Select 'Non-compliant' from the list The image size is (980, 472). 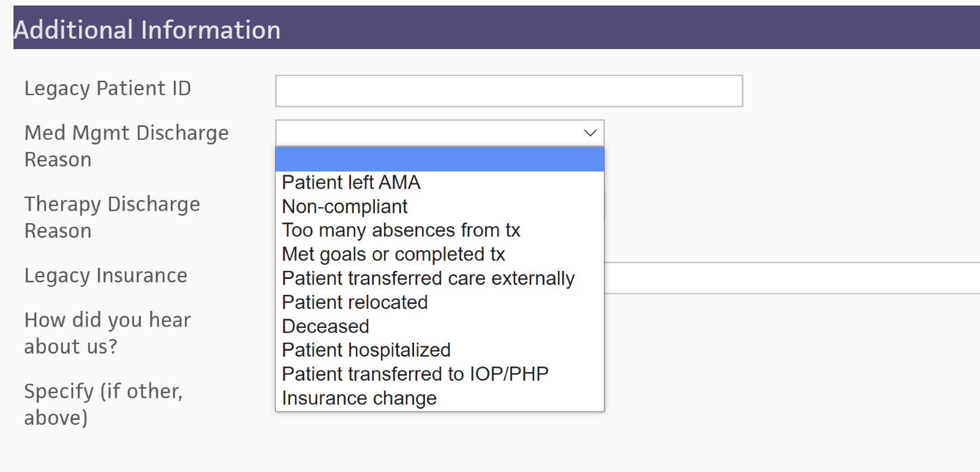344,207
